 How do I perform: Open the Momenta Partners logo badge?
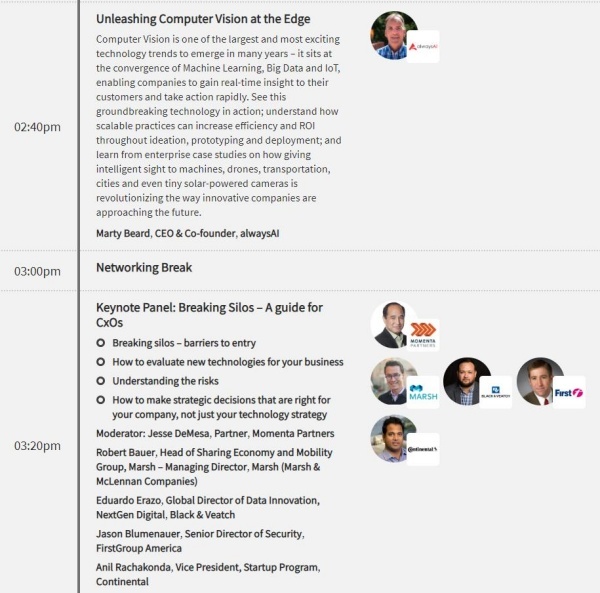pos(423,335)
